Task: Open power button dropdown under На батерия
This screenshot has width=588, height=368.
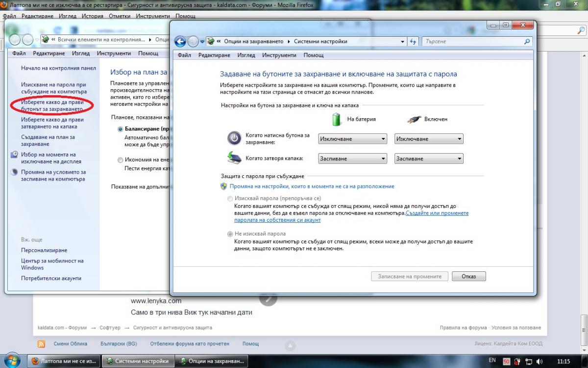Action: [x=353, y=139]
